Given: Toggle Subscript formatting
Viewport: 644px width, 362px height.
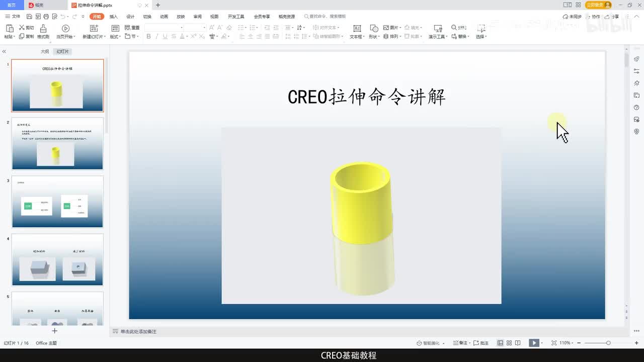Looking at the screenshot, I should [x=202, y=37].
